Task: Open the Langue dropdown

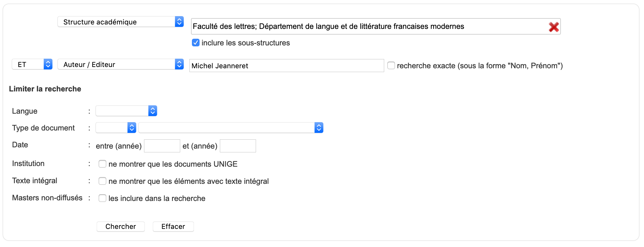Action: pyautogui.click(x=126, y=111)
